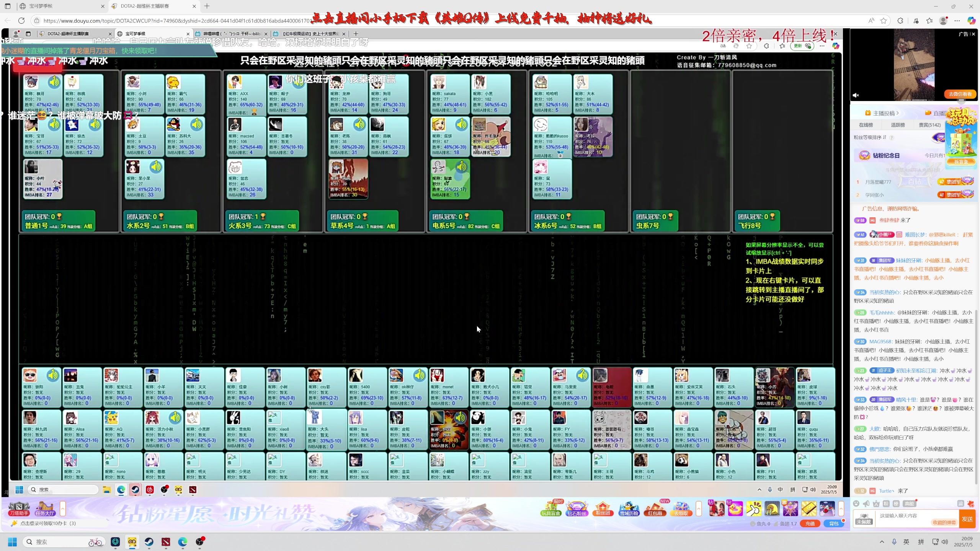Open the browser extensions puzzle icon

tap(900, 21)
